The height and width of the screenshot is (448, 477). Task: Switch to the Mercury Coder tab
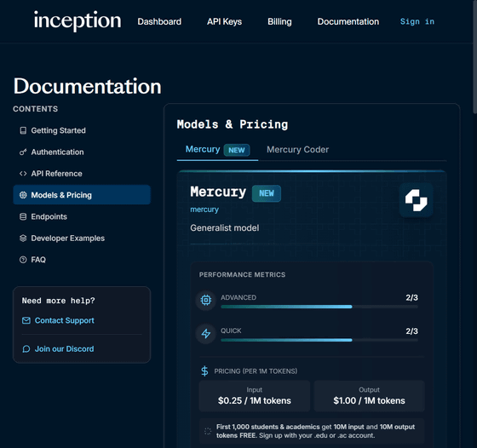tap(297, 150)
